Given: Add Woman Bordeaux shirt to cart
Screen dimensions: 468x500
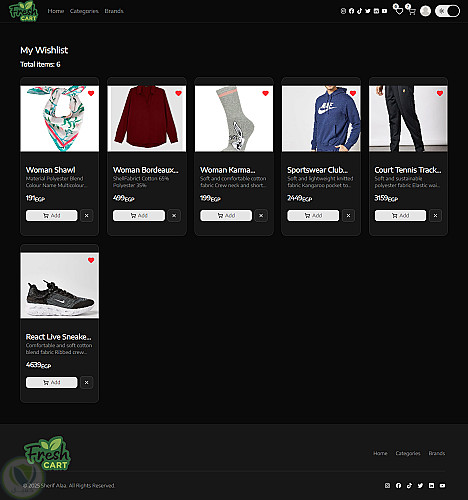Looking at the screenshot, I should point(139,216).
